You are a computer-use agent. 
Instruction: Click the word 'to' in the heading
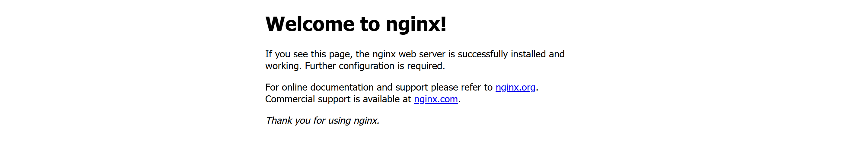point(370,24)
